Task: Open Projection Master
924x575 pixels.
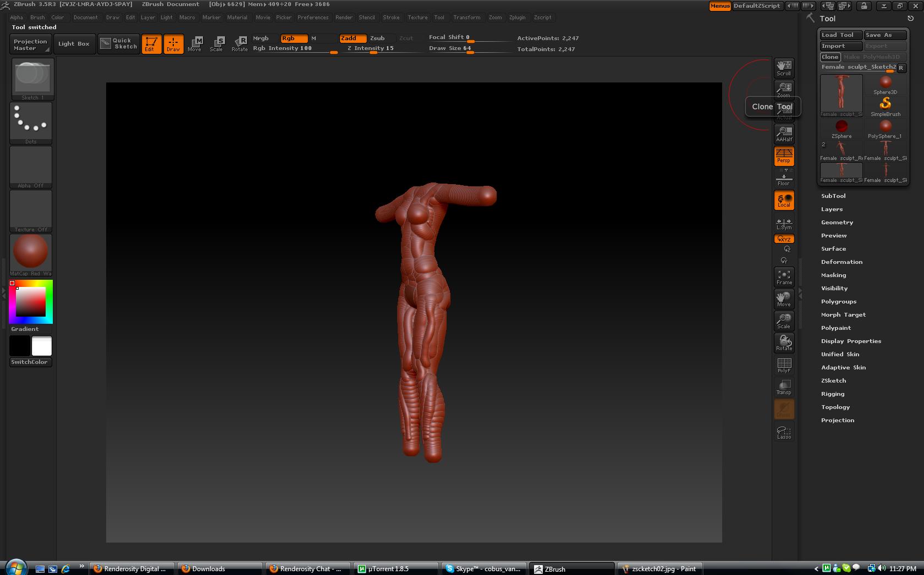Action: (x=30, y=45)
